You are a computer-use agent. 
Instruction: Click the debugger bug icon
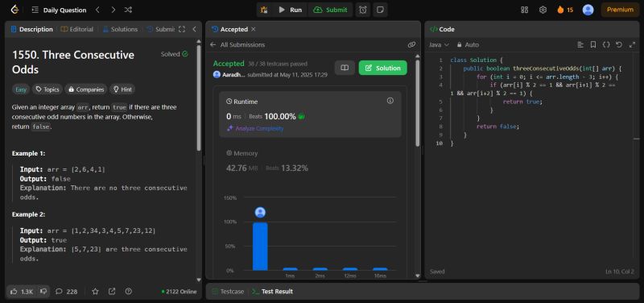(x=265, y=10)
